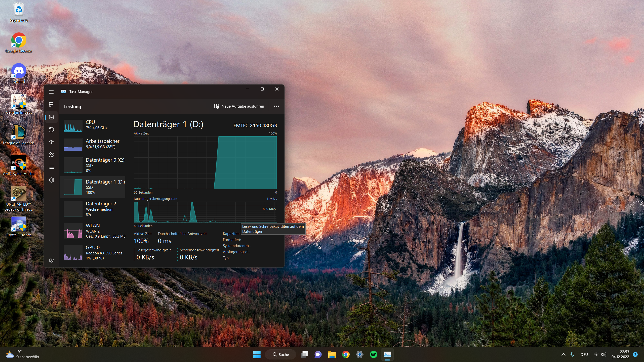Select Datenträger 0 (C:) entry
This screenshot has height=362, width=644.
click(x=93, y=165)
